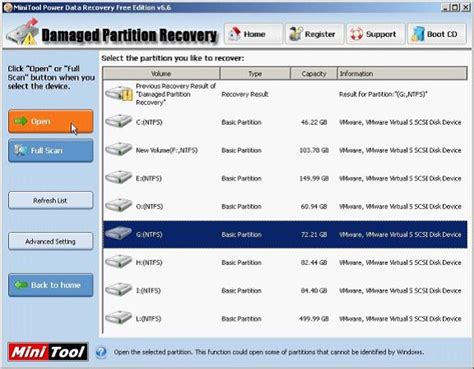This screenshot has height=369, width=474.
Task: Click the drive icon for I:(NTFS)
Action: click(x=119, y=290)
